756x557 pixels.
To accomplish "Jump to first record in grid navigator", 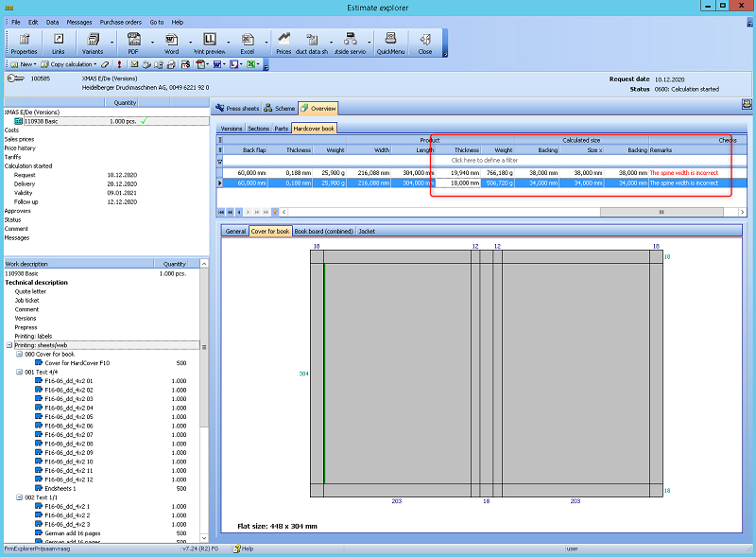I will pyautogui.click(x=221, y=212).
